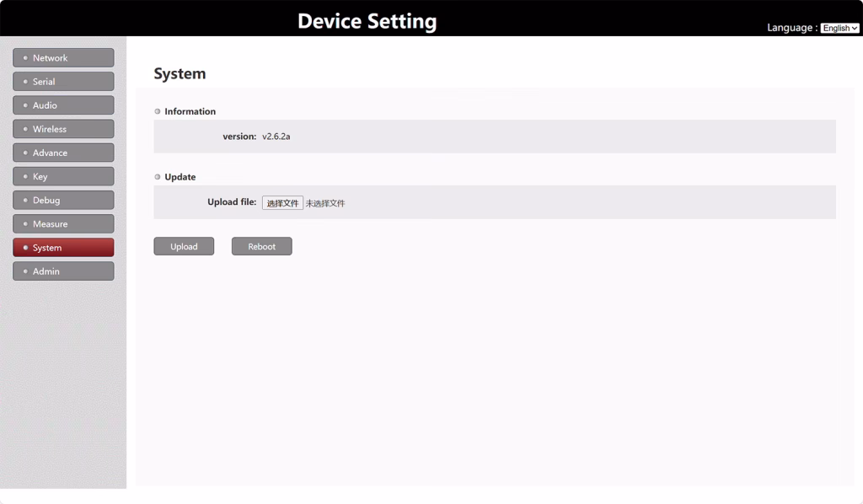Click the Device Setting header title
The image size is (863, 504).
pos(367,21)
